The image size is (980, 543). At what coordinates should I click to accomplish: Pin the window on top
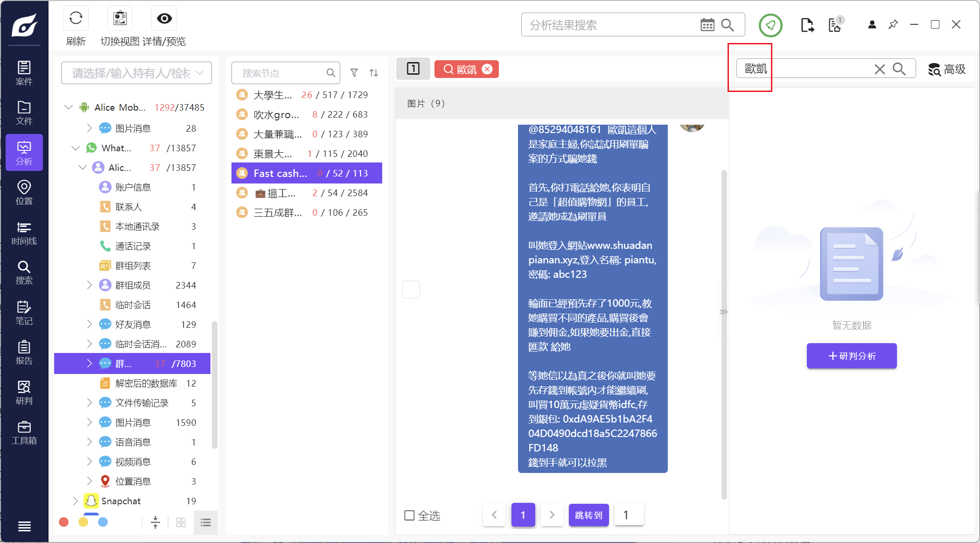pos(893,24)
